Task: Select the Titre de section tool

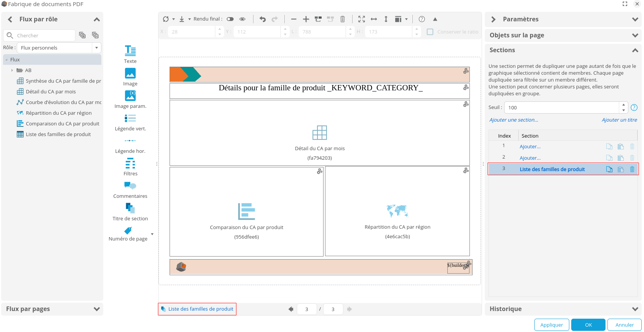Action: click(x=130, y=212)
